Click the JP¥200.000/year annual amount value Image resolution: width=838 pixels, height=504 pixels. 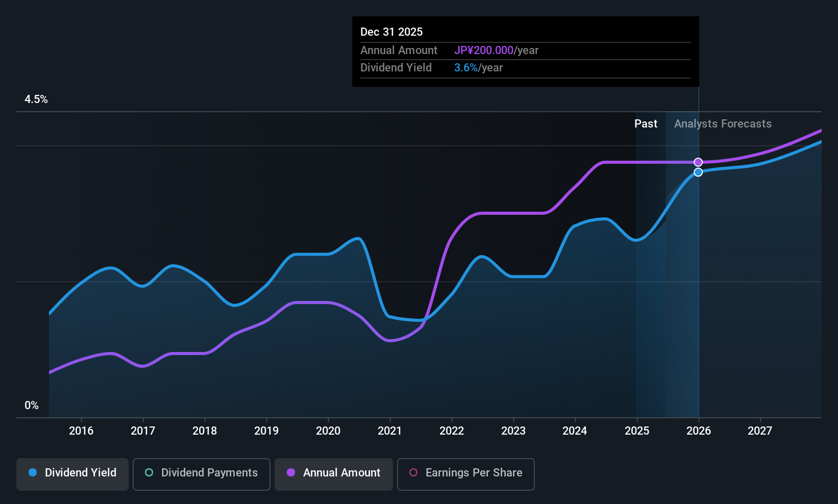pos(497,51)
